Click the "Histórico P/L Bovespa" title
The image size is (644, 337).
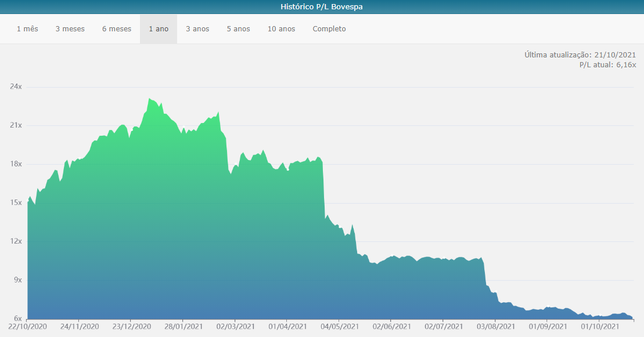click(322, 6)
